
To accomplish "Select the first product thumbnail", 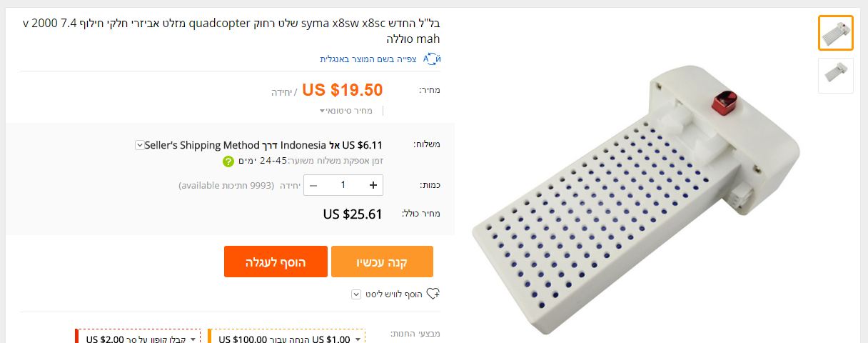I will pyautogui.click(x=835, y=33).
